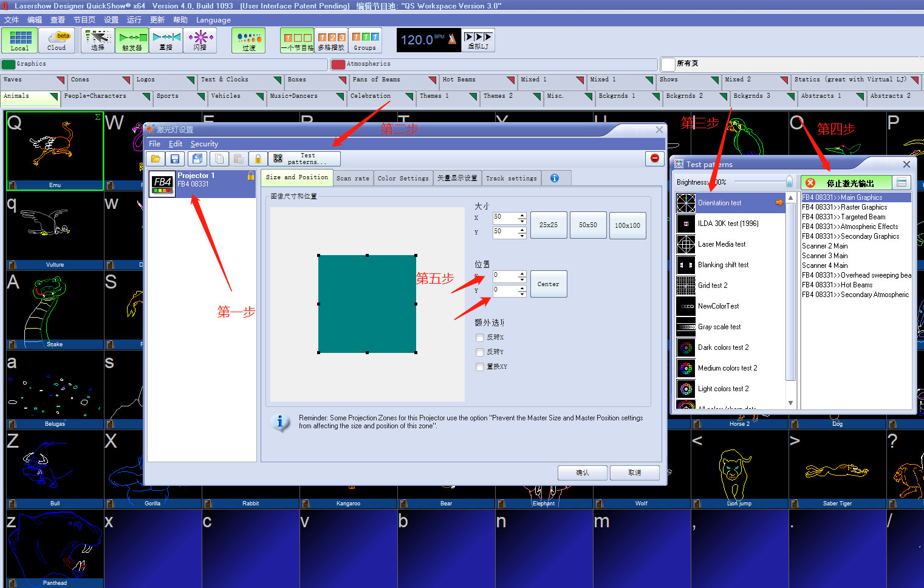Enable the 反转Y checkbox
The image size is (924, 588).
480,352
